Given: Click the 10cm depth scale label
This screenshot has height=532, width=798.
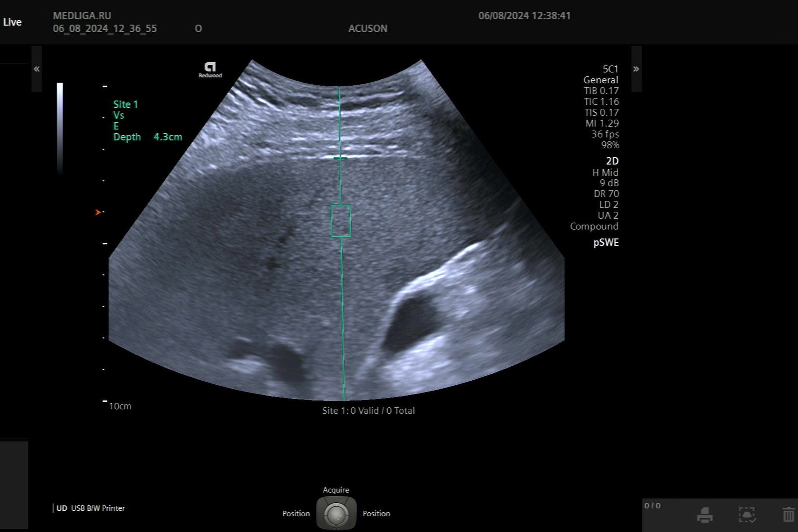Looking at the screenshot, I should 120,406.
